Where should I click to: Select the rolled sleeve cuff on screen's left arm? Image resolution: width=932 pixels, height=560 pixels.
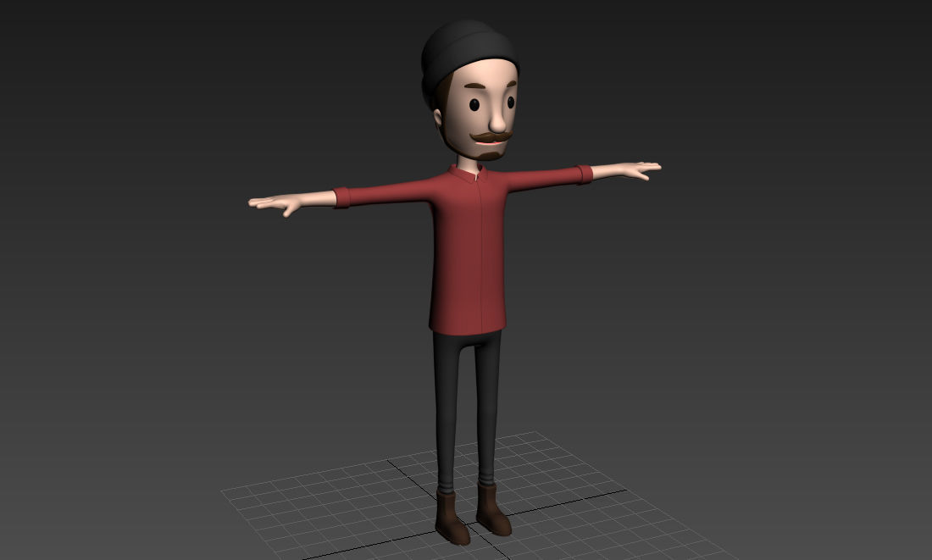point(341,197)
